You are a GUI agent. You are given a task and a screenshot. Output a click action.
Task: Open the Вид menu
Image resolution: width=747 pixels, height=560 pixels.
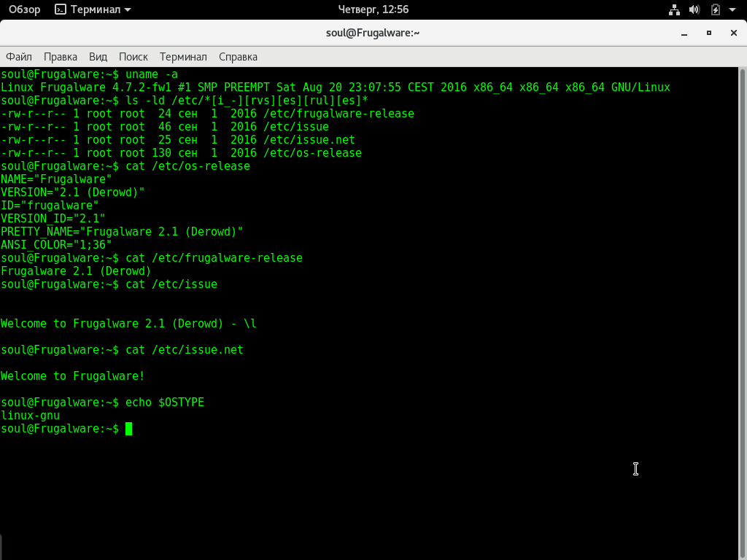98,57
